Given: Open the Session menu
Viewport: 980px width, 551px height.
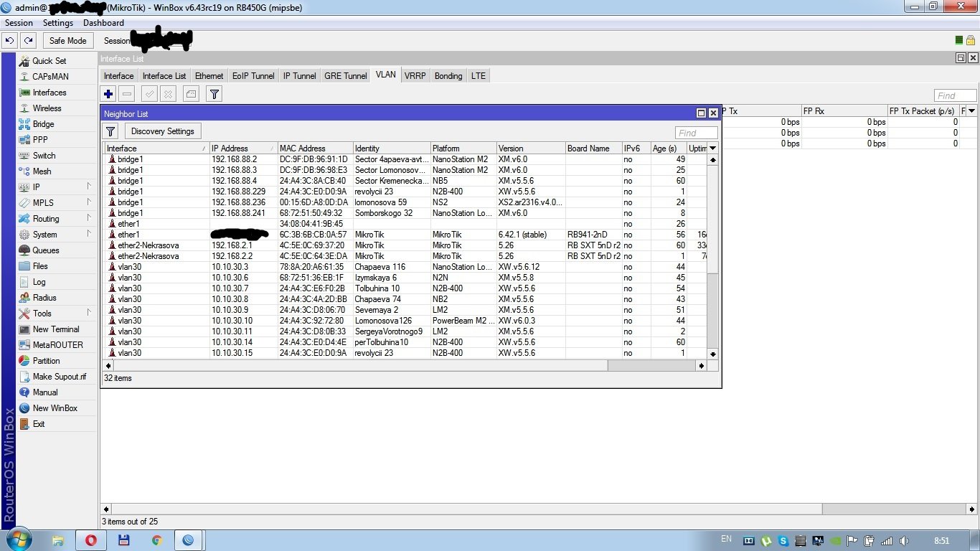Looking at the screenshot, I should click(19, 23).
